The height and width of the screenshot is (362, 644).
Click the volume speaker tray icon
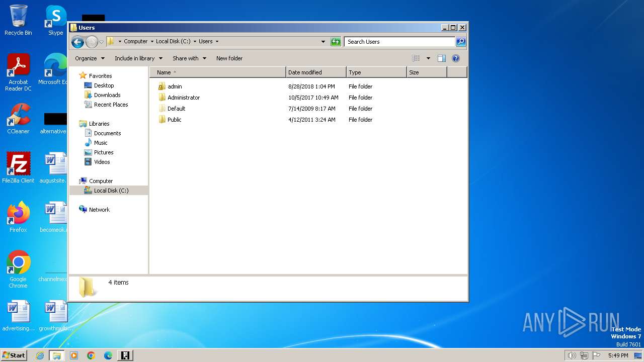[572, 355]
